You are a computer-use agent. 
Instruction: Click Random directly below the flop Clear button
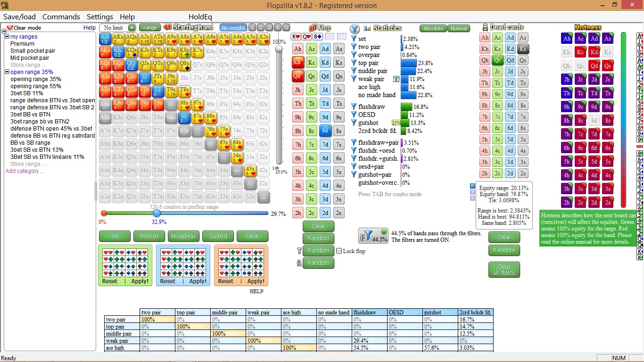pos(318,239)
